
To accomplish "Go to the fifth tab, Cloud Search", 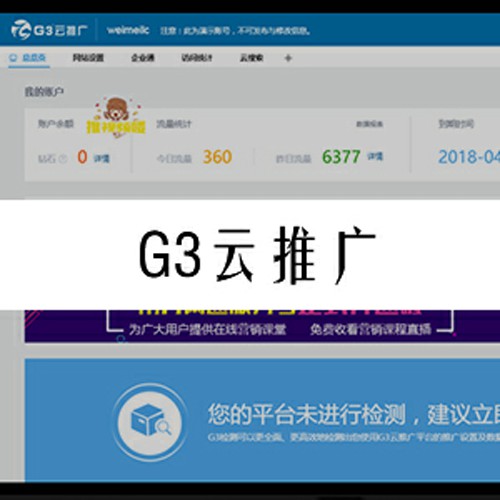I will point(252,58).
